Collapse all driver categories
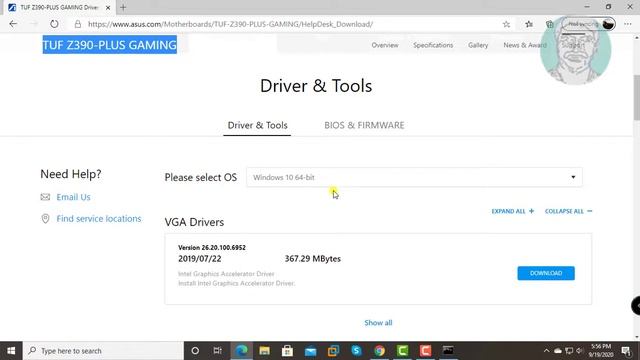Screen dimensions: 640x360 [x=569, y=211]
